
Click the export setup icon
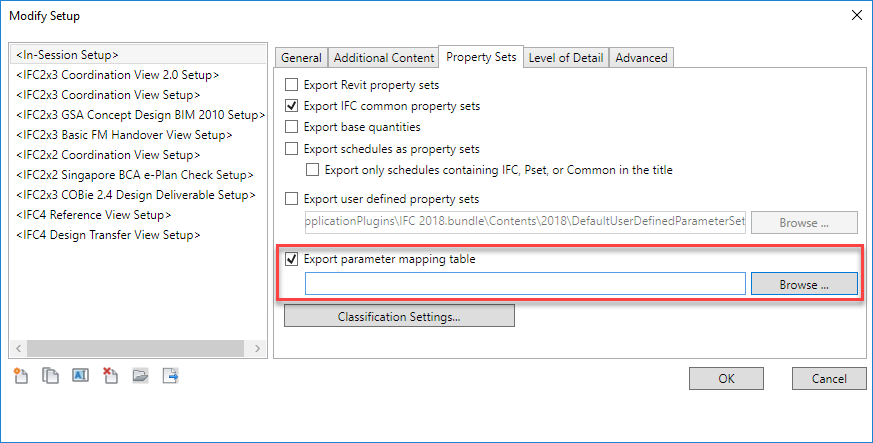pos(171,376)
